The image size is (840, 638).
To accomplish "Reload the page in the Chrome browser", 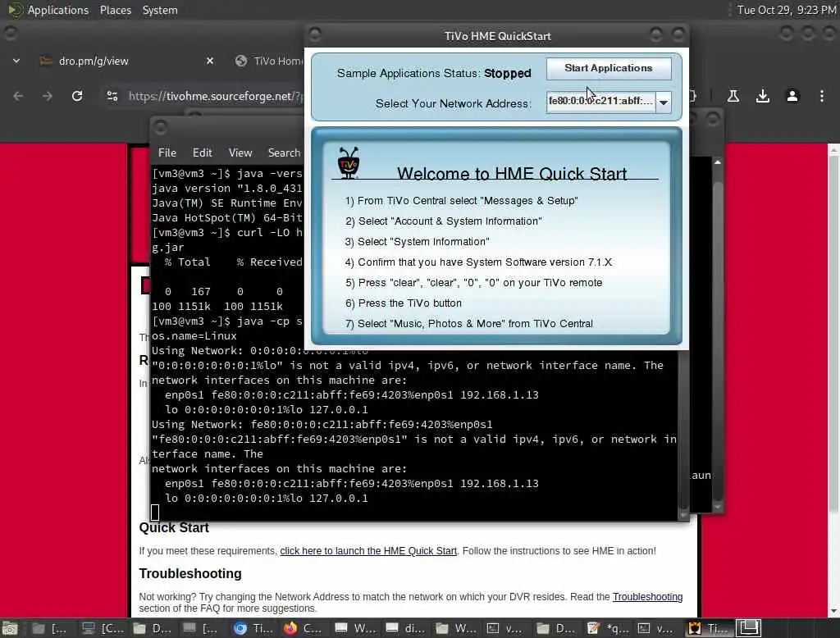I will pyautogui.click(x=77, y=96).
